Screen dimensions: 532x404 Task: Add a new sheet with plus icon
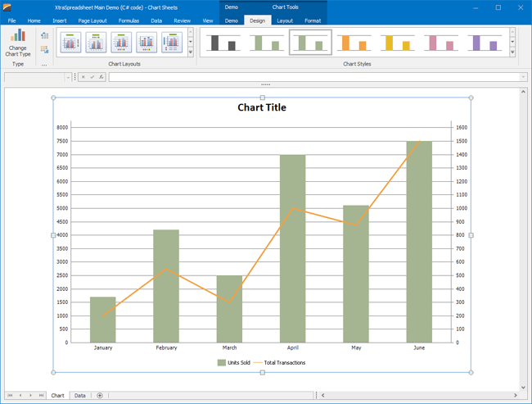(100, 396)
